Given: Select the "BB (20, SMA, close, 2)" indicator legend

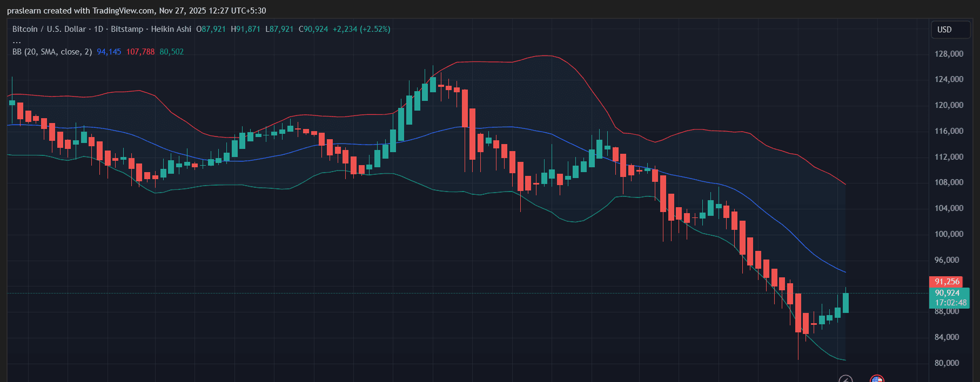Looking at the screenshot, I should [x=52, y=52].
